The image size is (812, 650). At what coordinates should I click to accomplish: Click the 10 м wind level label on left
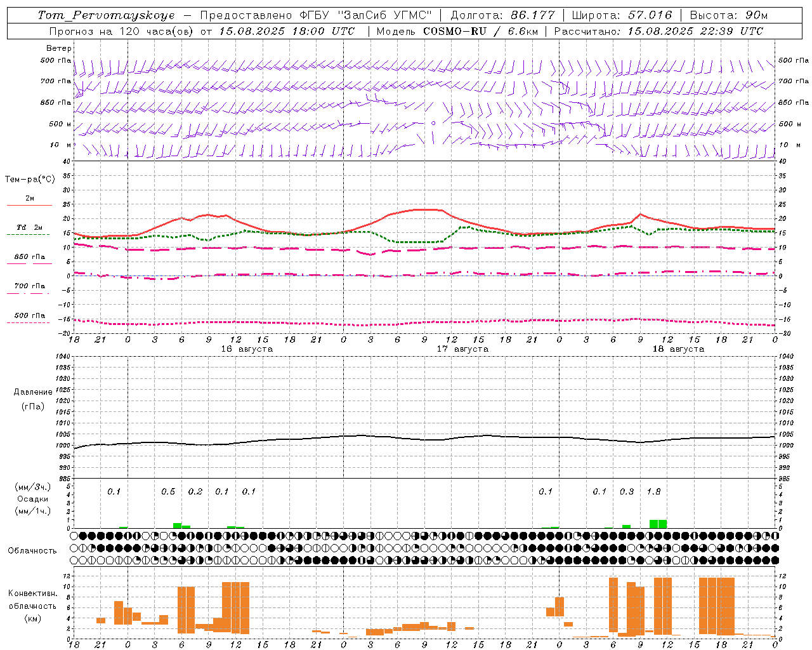(x=61, y=145)
